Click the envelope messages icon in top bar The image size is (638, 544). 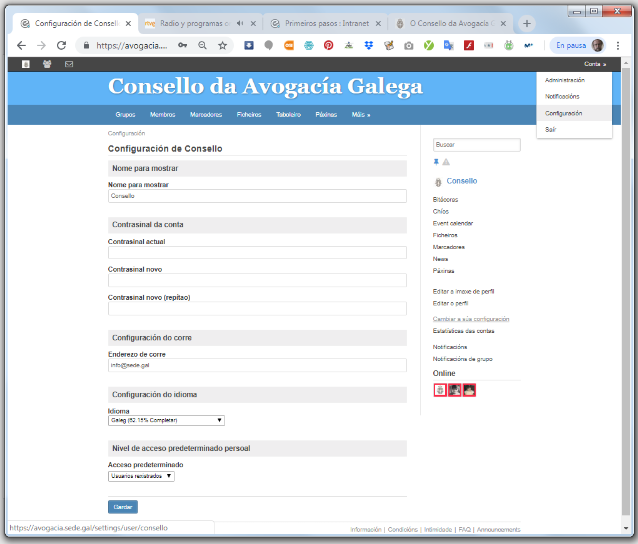pos(69,64)
